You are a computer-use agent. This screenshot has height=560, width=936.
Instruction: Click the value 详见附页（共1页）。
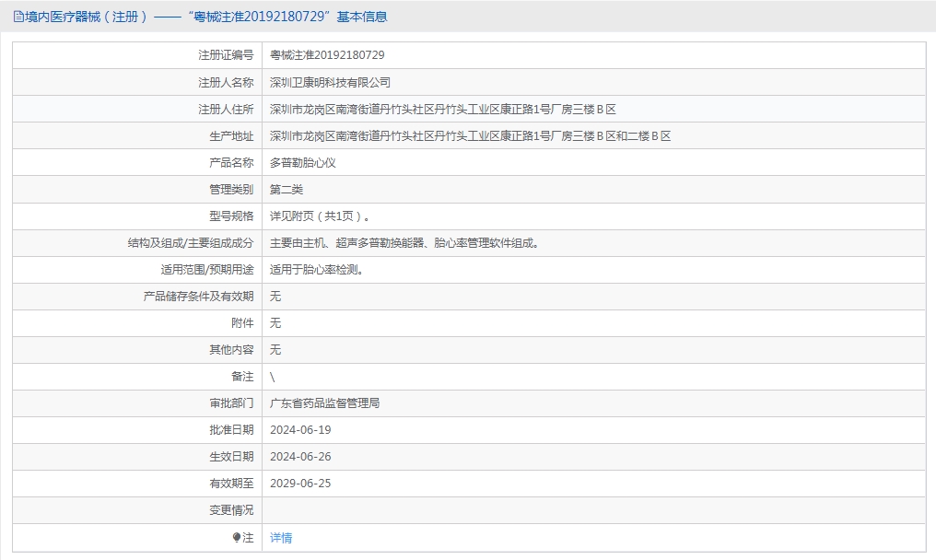(x=320, y=216)
